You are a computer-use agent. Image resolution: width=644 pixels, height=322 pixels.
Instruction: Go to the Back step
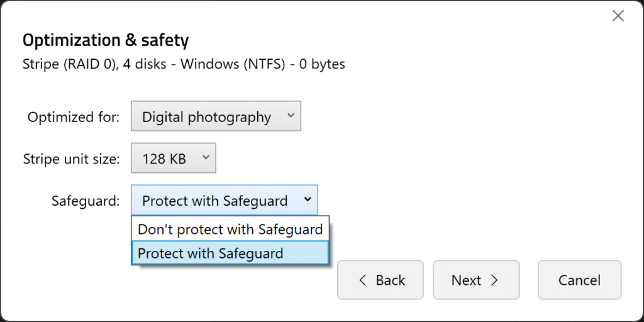pyautogui.click(x=380, y=280)
